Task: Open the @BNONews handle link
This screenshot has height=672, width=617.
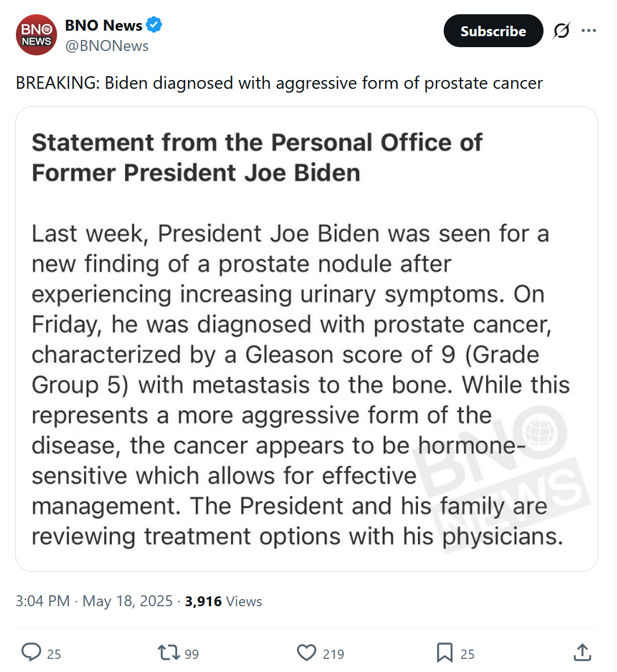Action: point(107,46)
